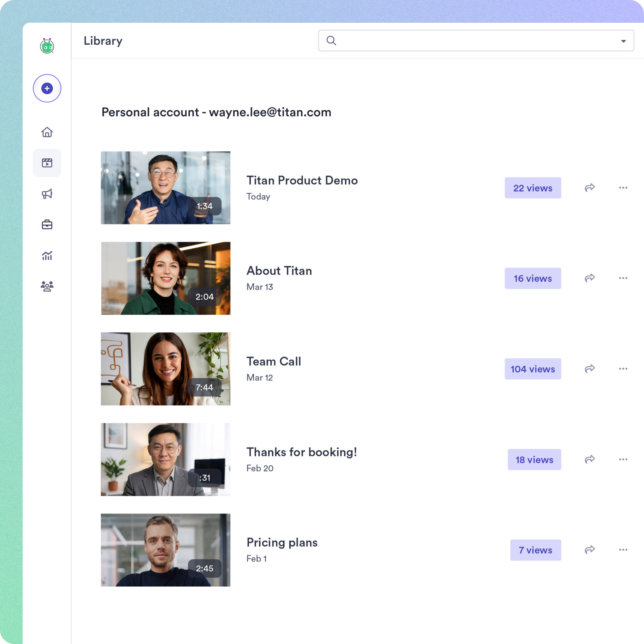Click into the library search field
Screen dimensions: 644x644
click(x=473, y=41)
